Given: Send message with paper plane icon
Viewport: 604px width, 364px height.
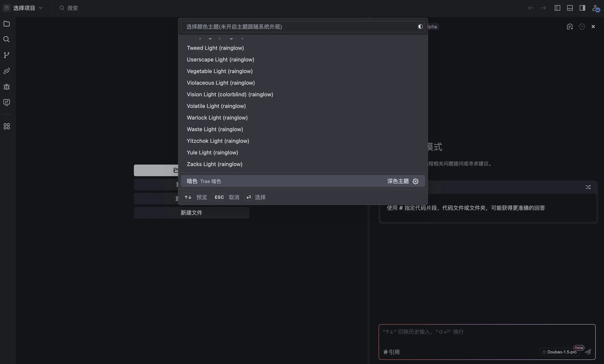Looking at the screenshot, I should (x=588, y=352).
